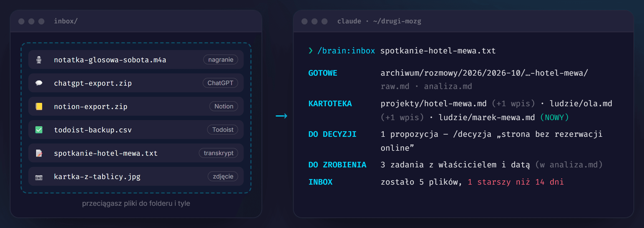644x228 pixels.
Task: Click ludzie/ola.md in the output
Action: coord(581,103)
